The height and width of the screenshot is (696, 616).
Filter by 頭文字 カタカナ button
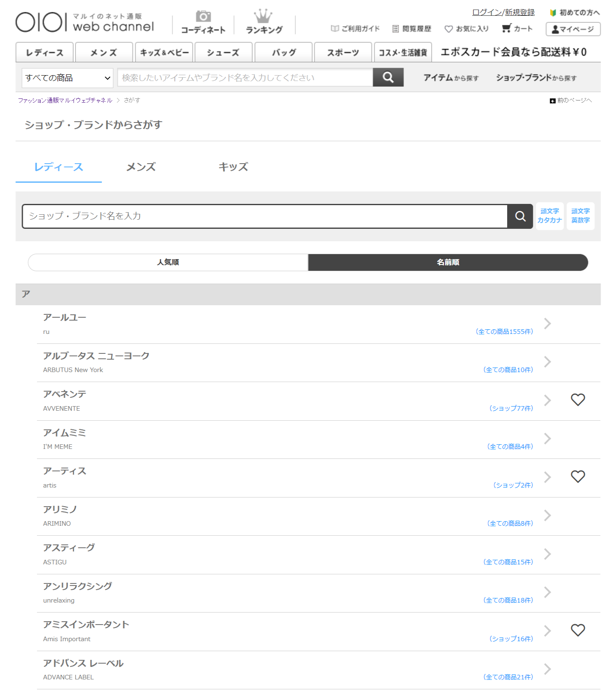point(549,216)
